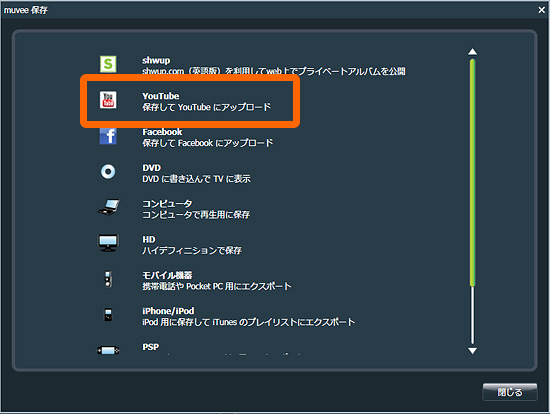This screenshot has height=414, width=550.
Task: Click the laptop computer icon
Action: [x=108, y=207]
